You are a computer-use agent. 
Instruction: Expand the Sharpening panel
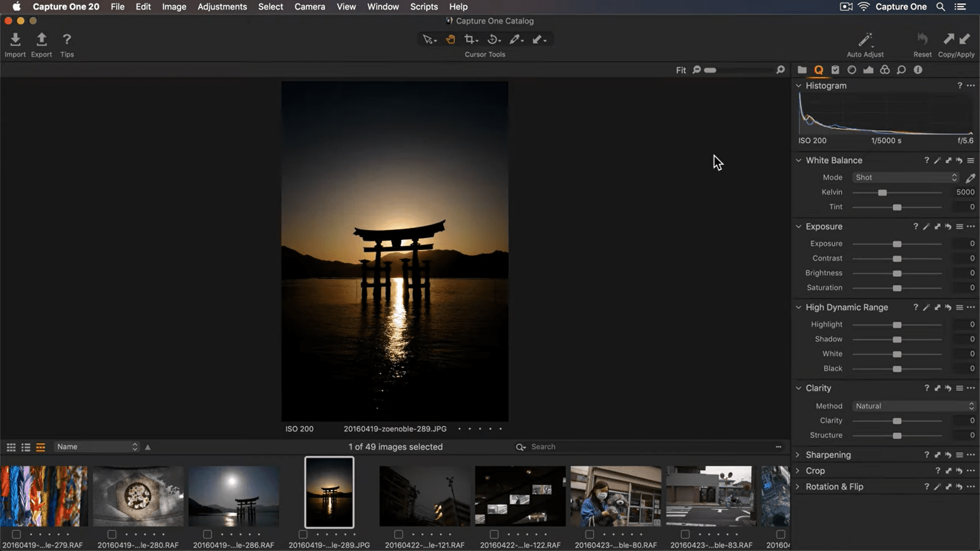point(798,455)
